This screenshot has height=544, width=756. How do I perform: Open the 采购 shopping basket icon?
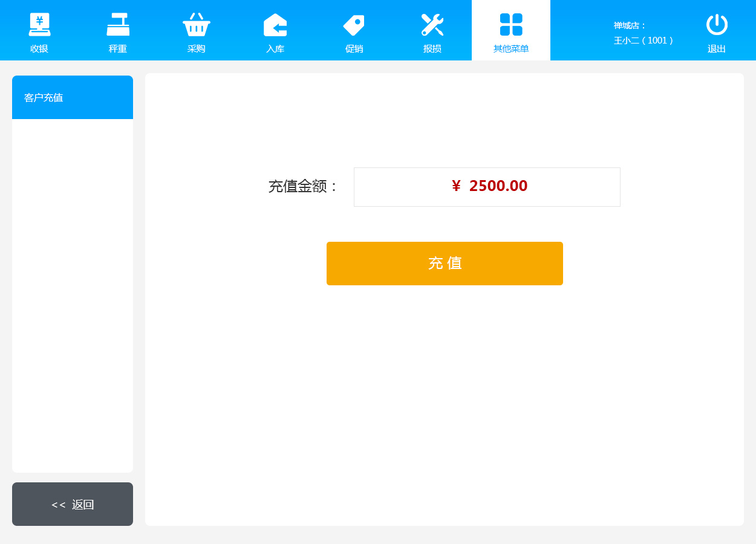pyautogui.click(x=197, y=24)
